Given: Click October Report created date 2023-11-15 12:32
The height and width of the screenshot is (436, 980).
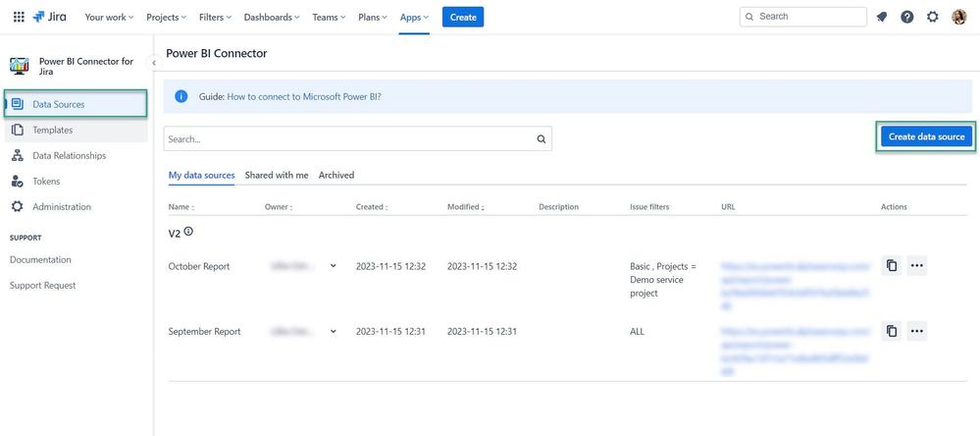Looking at the screenshot, I should pyautogui.click(x=390, y=266).
